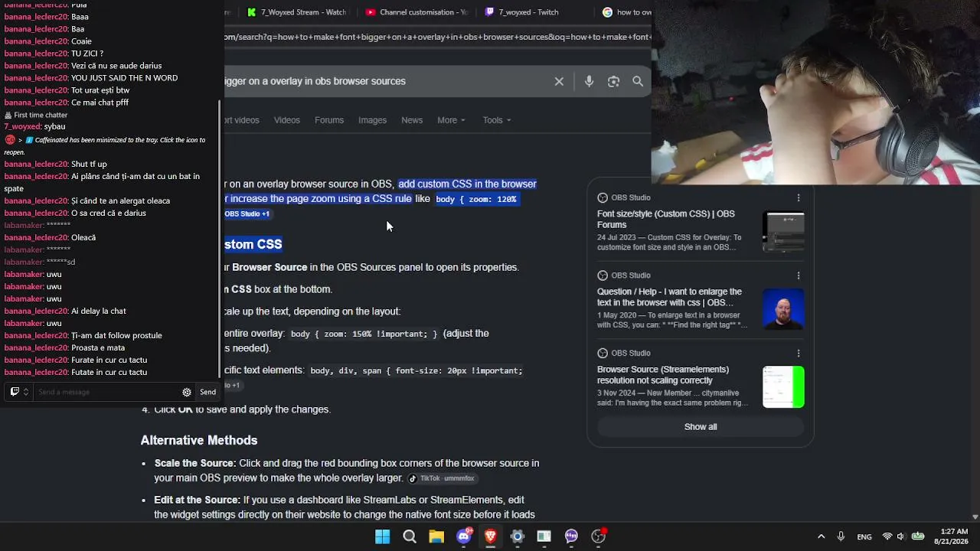Start voice search with microphone icon
The image size is (980, 551).
[x=589, y=81]
